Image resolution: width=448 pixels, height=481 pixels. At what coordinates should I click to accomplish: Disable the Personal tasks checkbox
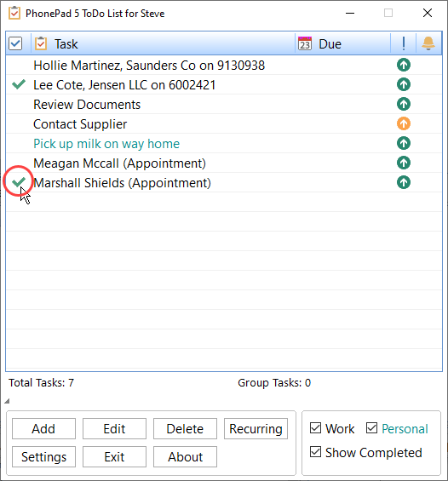click(371, 428)
